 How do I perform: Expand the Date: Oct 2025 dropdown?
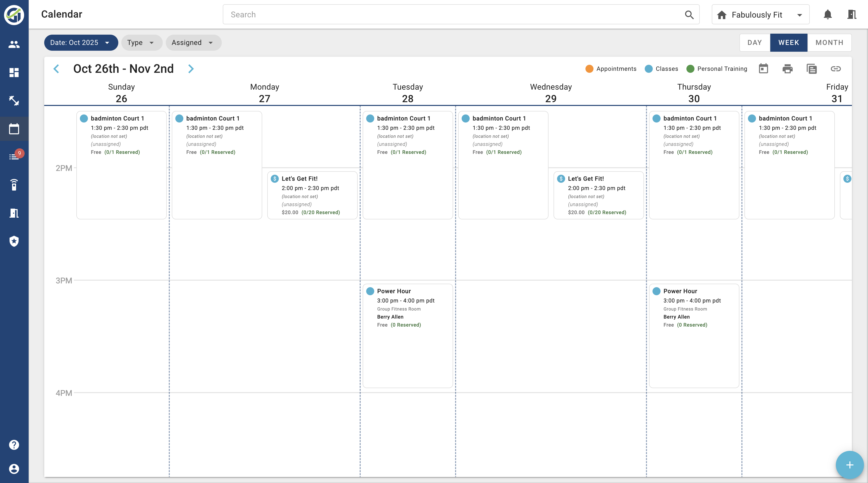(81, 43)
